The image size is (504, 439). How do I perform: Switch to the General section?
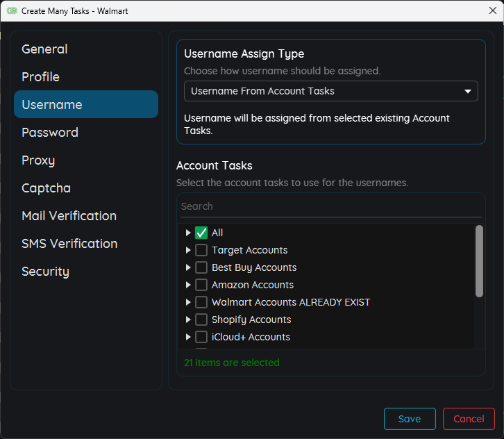(x=44, y=49)
